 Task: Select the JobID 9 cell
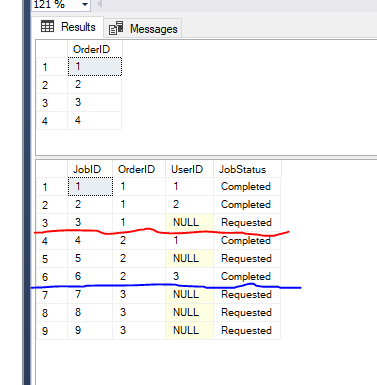click(x=90, y=330)
